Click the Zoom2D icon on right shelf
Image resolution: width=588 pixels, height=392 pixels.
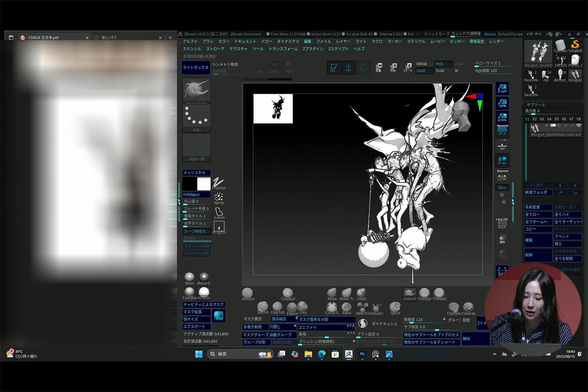[x=502, y=88]
